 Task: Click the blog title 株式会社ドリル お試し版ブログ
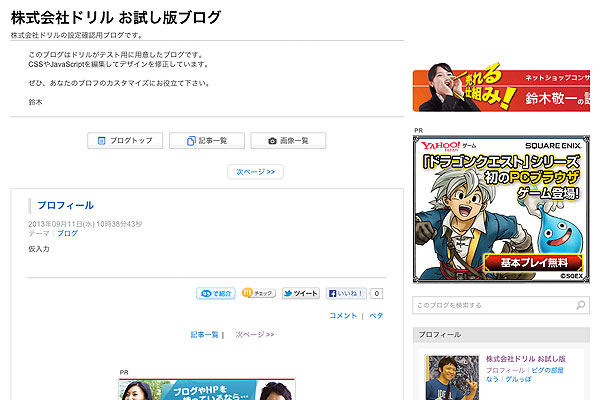tap(116, 18)
